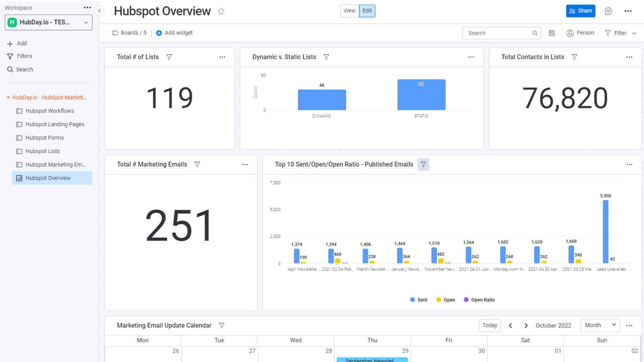Toggle the Open Ratio series in the legend
This screenshot has height=362, width=644.
[x=479, y=300]
